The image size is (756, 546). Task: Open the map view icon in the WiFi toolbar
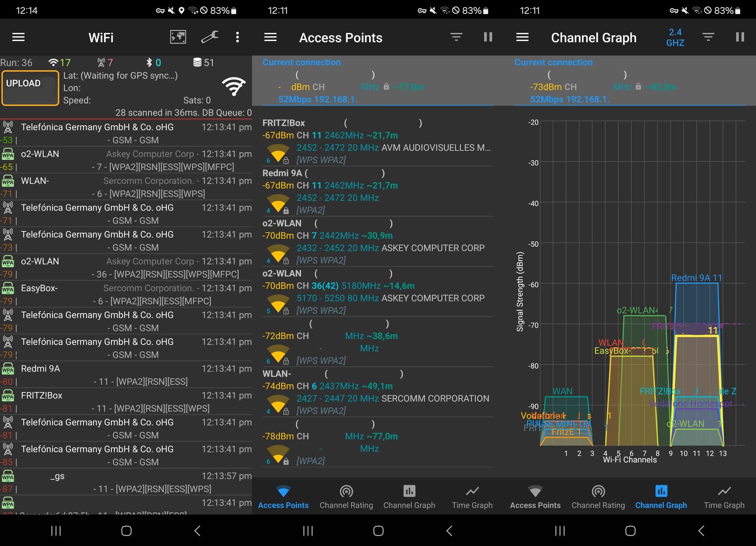coord(178,37)
